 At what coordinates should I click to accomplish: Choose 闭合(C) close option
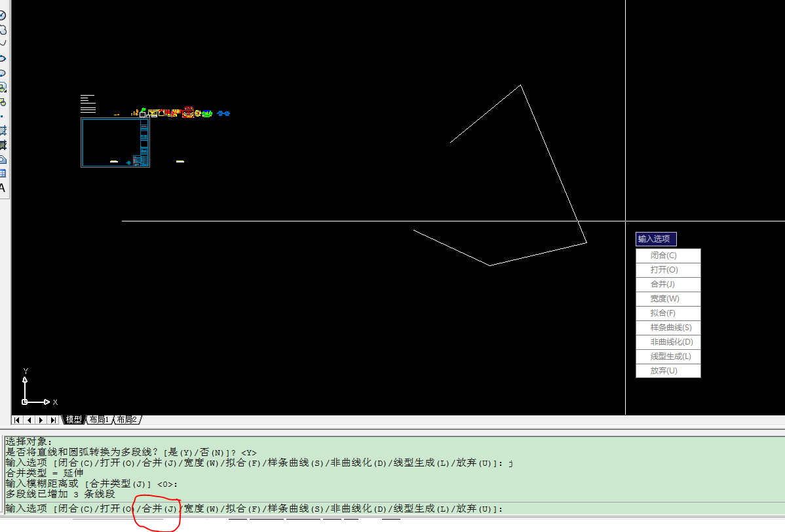pyautogui.click(x=668, y=256)
